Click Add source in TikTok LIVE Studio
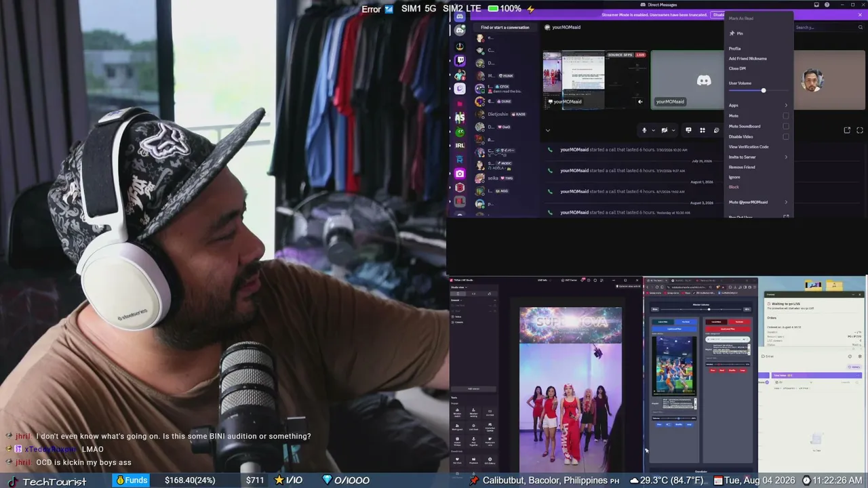Viewport: 868px width, 488px height. tap(473, 388)
